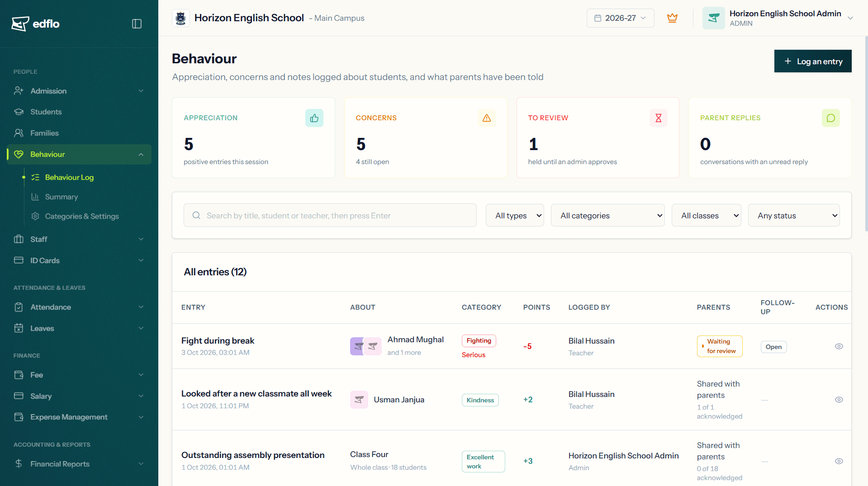This screenshot has height=486, width=868.
Task: View the Outstanding assembly presentation entry
Action: (839, 461)
